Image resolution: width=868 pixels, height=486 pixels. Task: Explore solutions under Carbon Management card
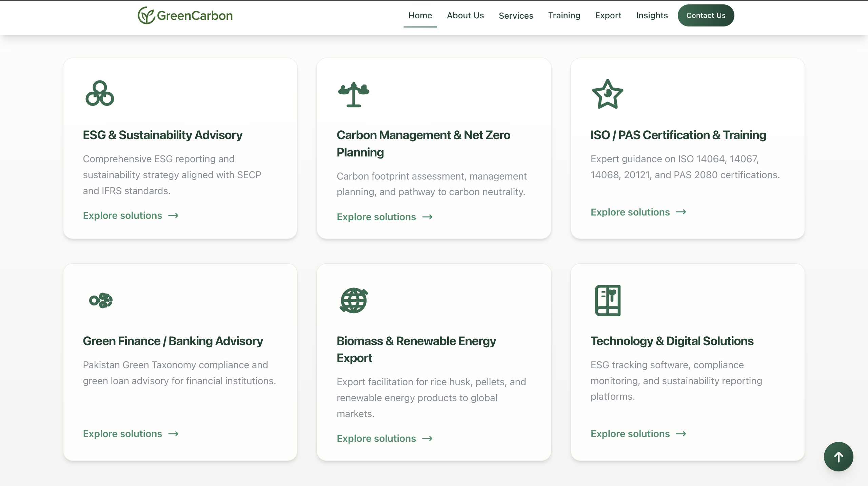pos(384,217)
